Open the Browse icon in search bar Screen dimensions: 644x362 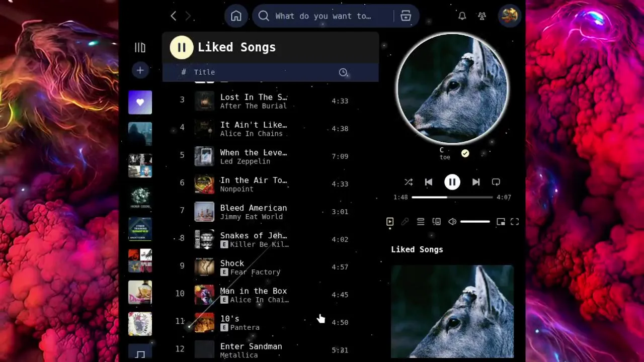[x=406, y=16]
